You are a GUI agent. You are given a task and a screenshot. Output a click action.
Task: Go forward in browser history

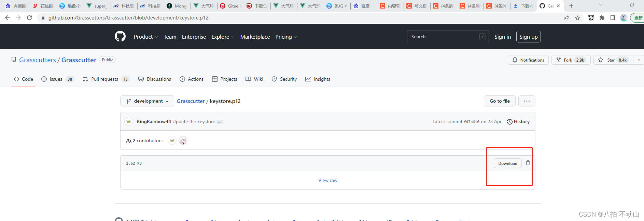18,18
